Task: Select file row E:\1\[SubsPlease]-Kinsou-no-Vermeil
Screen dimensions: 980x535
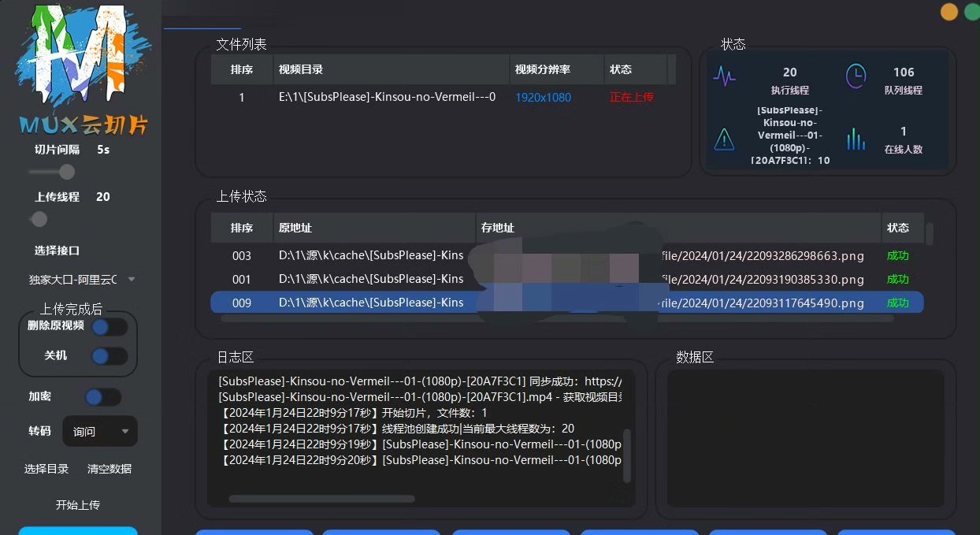Action: click(x=444, y=97)
